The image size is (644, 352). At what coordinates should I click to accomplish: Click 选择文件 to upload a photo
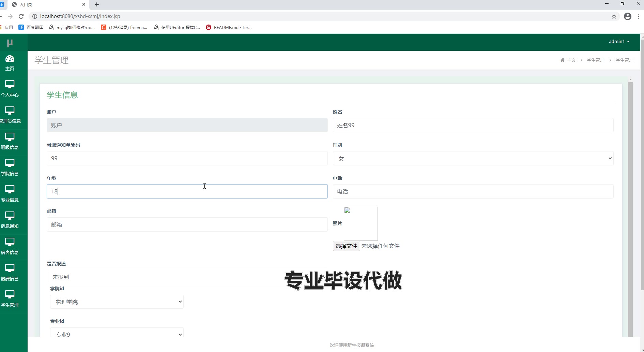tap(346, 246)
